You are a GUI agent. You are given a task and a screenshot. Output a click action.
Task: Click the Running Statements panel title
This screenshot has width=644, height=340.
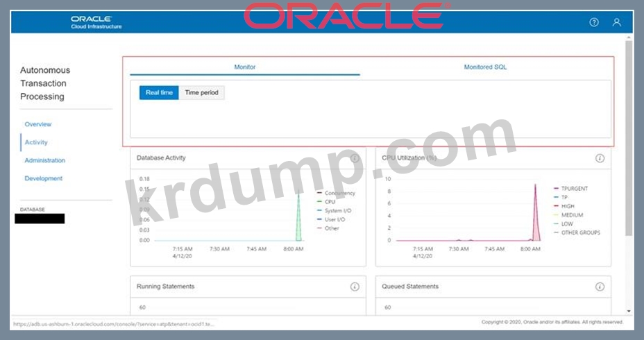point(166,286)
